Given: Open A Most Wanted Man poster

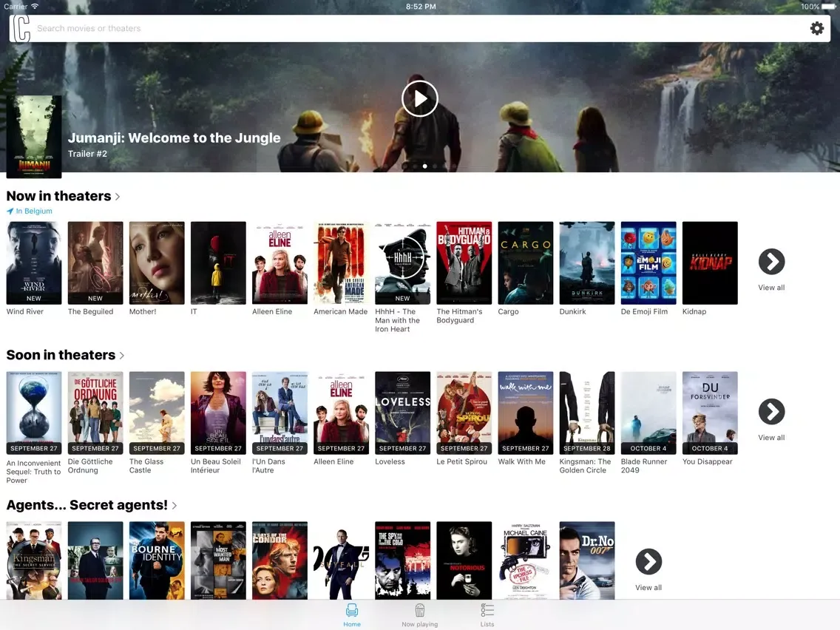Looking at the screenshot, I should pos(218,560).
